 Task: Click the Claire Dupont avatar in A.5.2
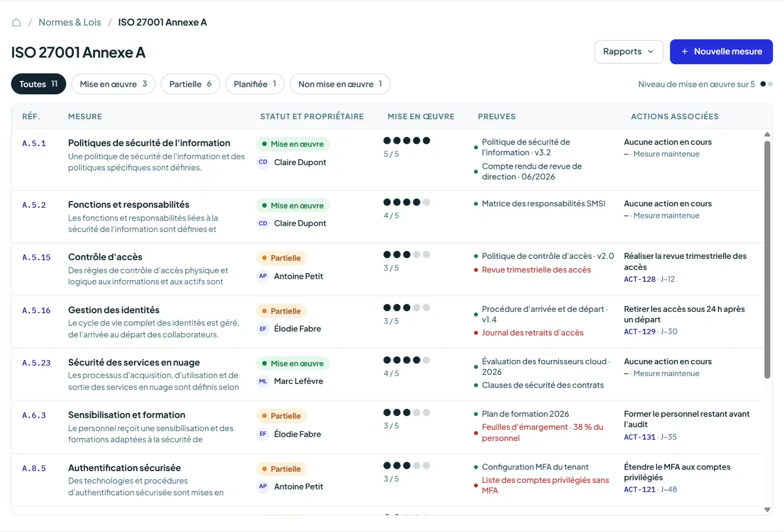pos(263,223)
